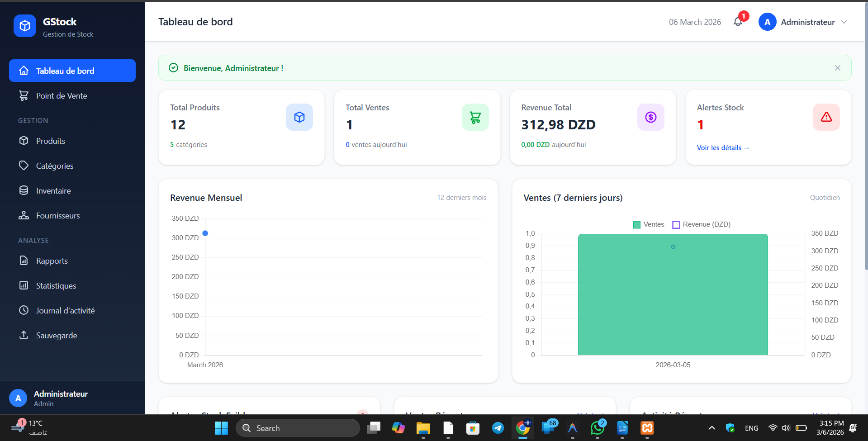This screenshot has width=868, height=441.
Task: Click the Alertes Stock warning icon
Action: [826, 117]
